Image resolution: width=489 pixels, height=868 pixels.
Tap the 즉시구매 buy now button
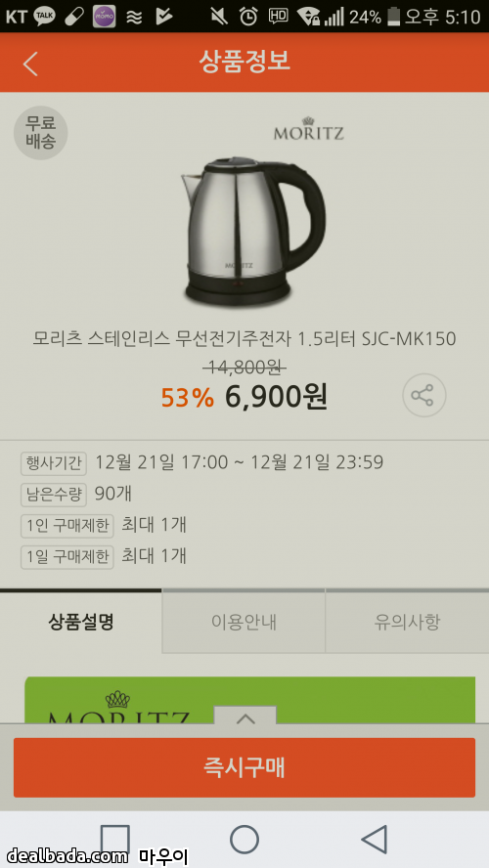244,767
